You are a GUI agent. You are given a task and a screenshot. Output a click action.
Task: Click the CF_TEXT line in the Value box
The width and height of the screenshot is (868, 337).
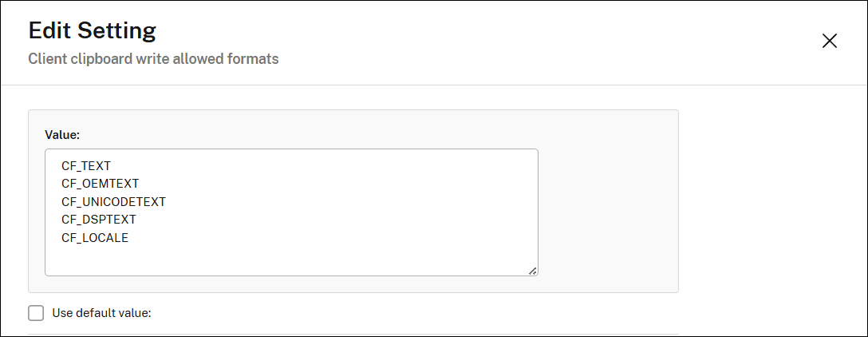click(86, 166)
